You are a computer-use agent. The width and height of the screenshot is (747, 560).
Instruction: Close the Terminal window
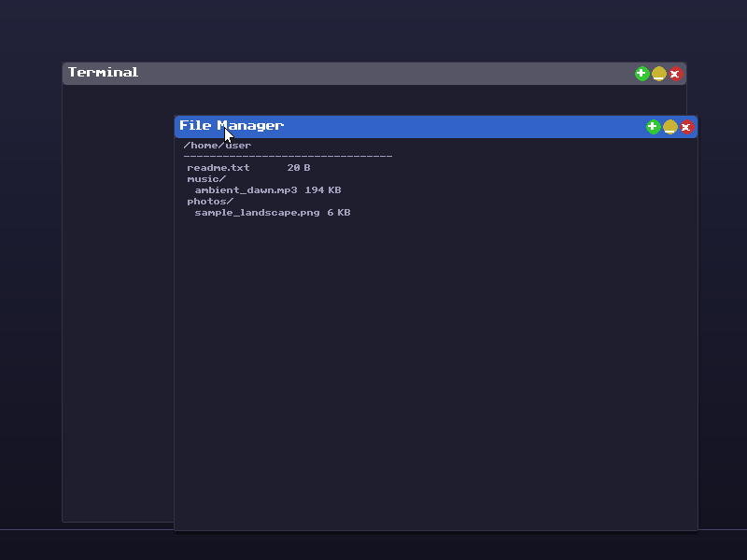tap(675, 73)
